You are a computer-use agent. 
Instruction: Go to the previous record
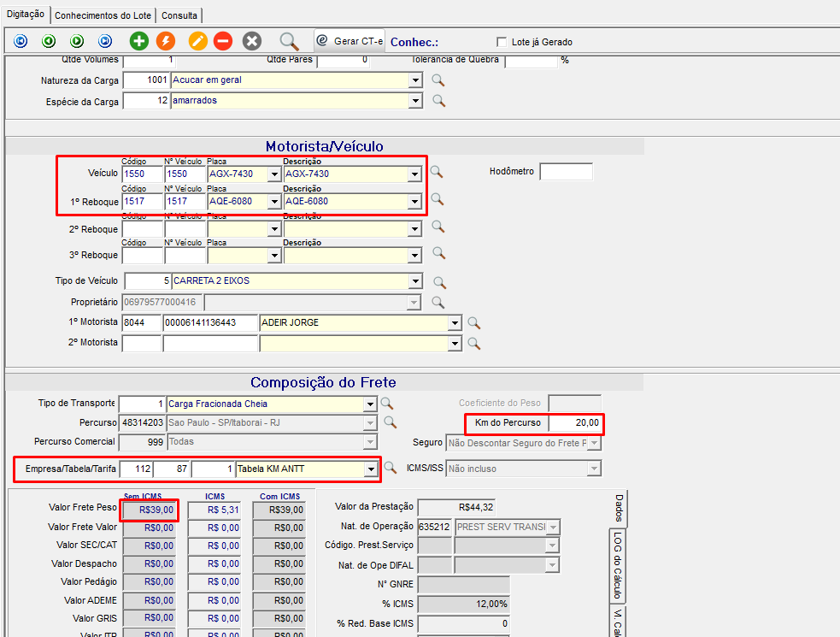(x=49, y=41)
